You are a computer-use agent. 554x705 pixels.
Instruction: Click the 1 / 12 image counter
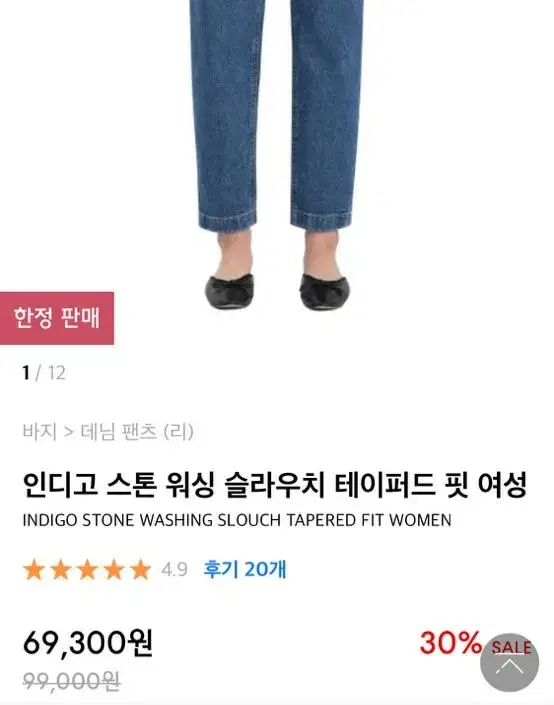(44, 373)
